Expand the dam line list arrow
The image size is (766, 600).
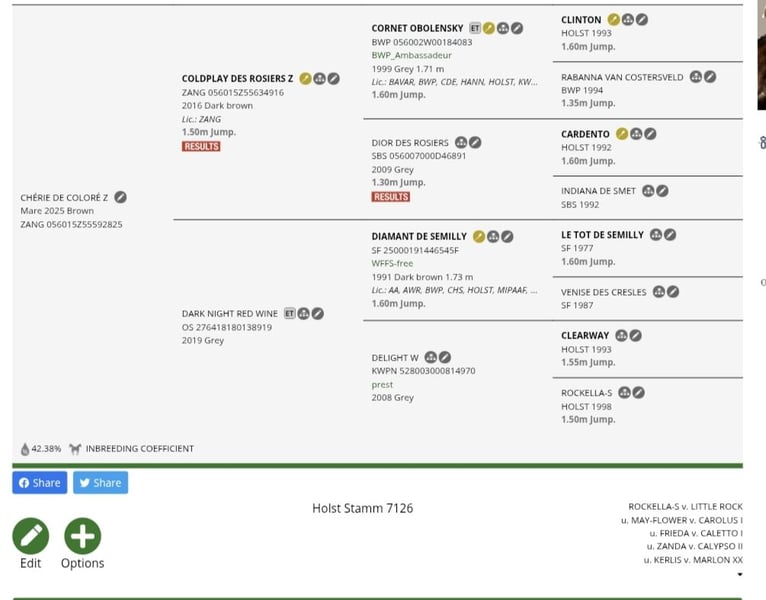coord(740,575)
